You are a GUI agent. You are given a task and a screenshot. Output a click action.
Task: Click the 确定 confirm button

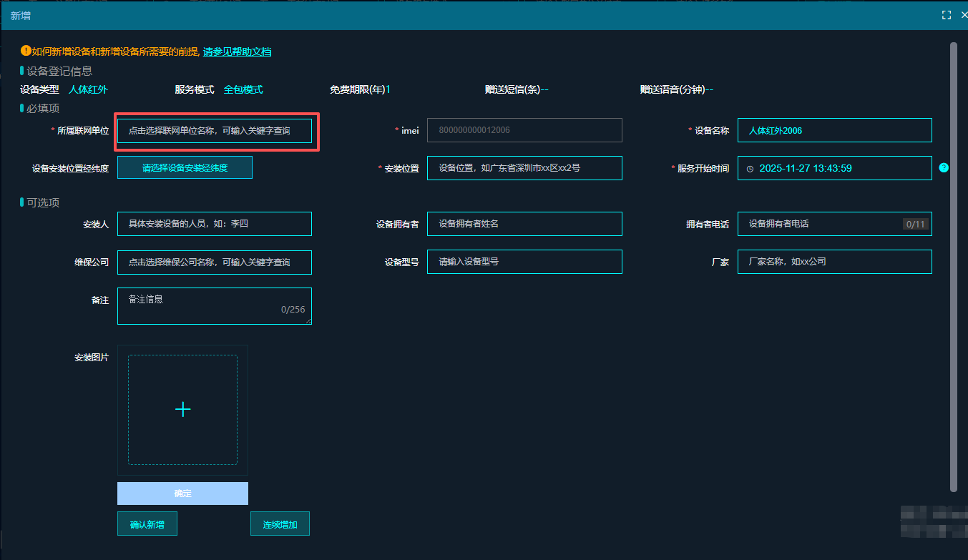tap(182, 493)
